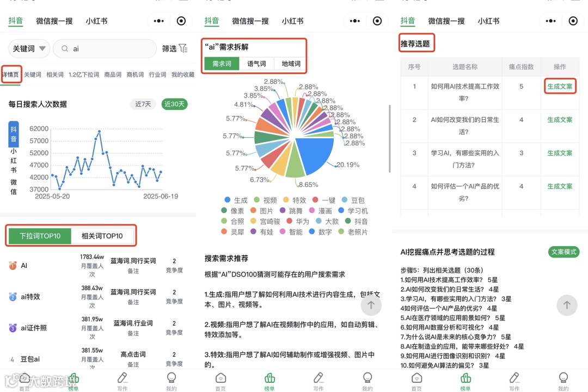
Task: Click the rank 3 medal beside ai证件照
Action: coord(13,328)
